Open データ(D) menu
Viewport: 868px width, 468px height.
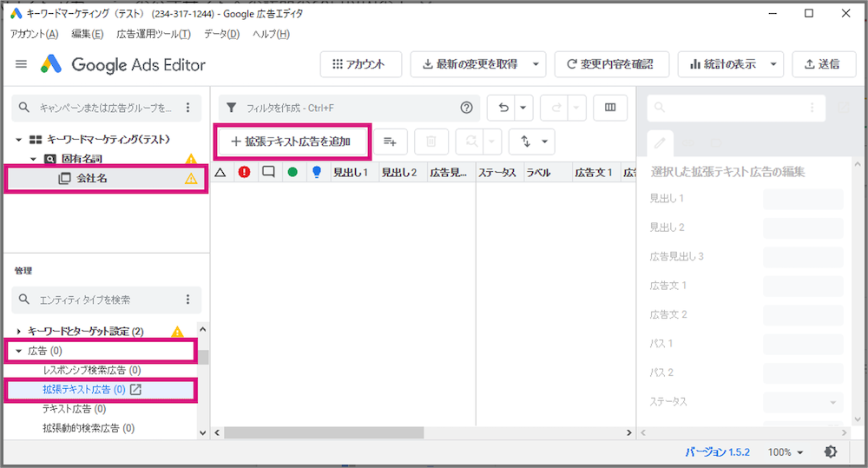[221, 35]
